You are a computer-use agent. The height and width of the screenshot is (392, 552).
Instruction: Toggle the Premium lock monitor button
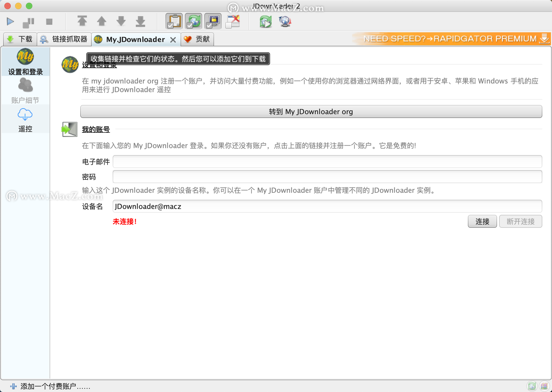point(213,22)
